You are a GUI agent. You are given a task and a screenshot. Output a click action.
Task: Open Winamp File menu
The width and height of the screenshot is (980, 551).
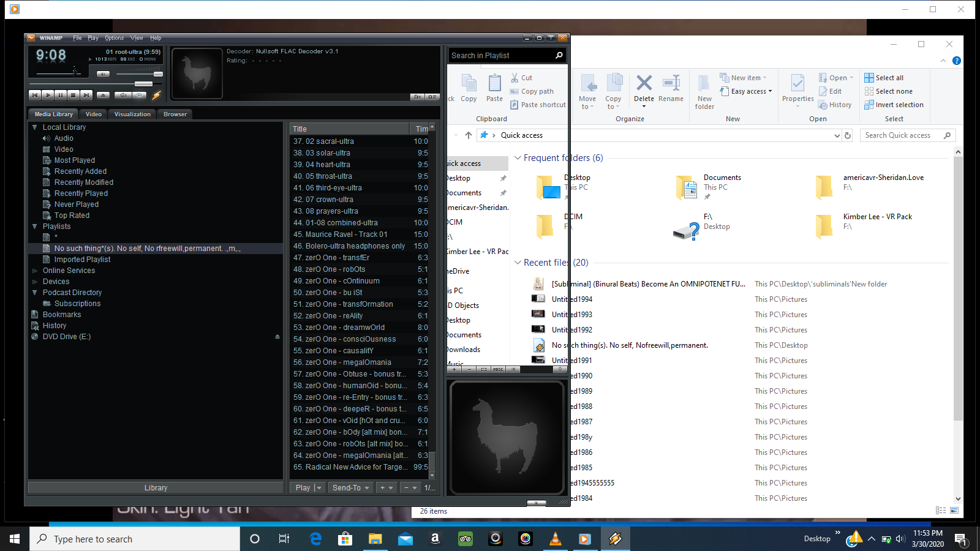tap(77, 38)
